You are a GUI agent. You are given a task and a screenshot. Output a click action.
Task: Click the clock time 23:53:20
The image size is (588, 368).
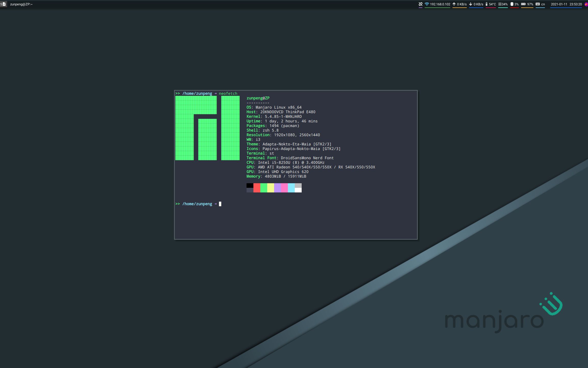point(575,4)
